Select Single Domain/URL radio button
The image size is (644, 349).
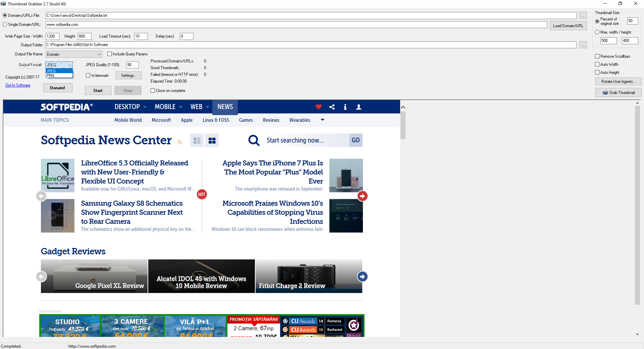(x=5, y=24)
